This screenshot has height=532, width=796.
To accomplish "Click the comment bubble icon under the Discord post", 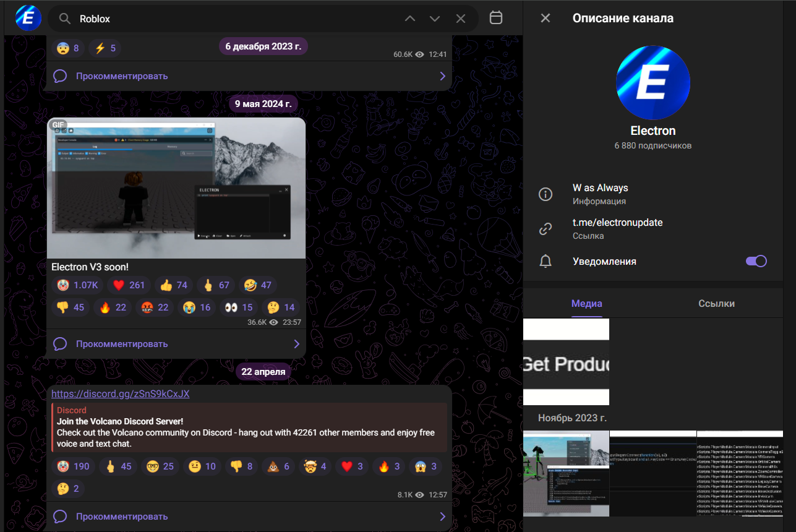I will [60, 517].
